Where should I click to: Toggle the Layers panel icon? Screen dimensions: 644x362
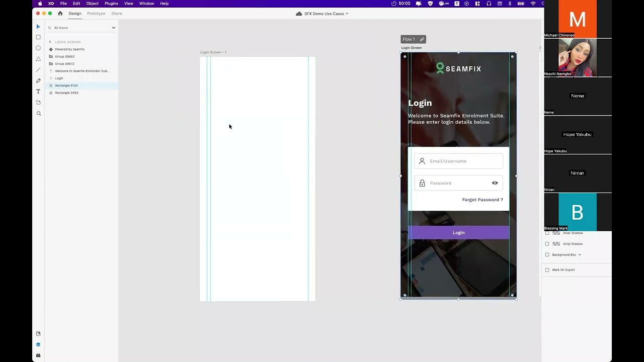click(x=38, y=345)
